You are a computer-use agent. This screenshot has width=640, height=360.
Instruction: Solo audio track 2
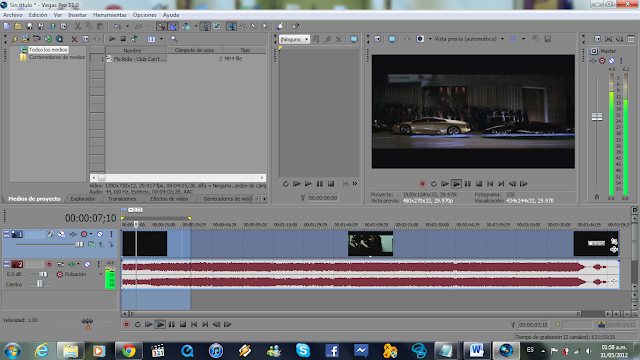pos(98,264)
